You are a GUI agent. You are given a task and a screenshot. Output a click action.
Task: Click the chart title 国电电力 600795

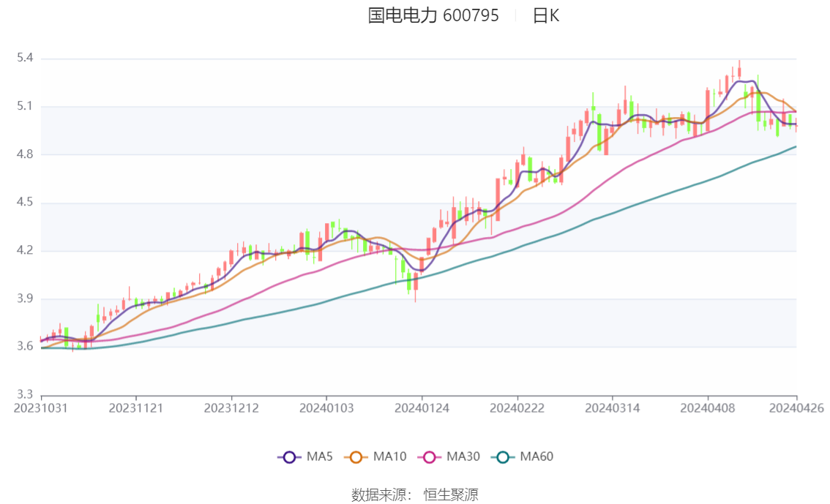tap(433, 15)
